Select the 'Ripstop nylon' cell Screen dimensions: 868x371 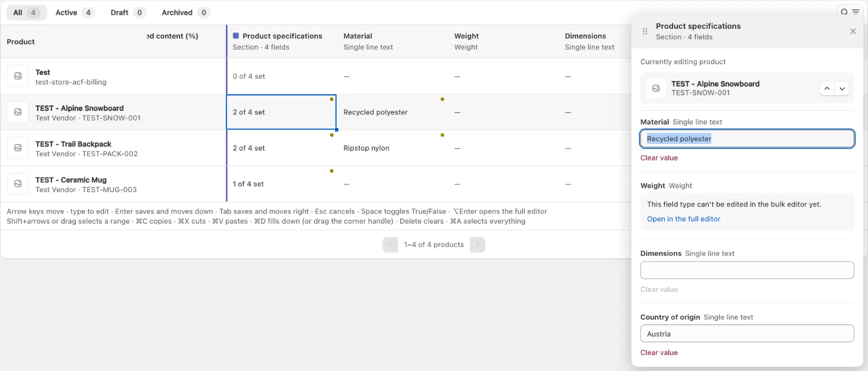click(392, 148)
